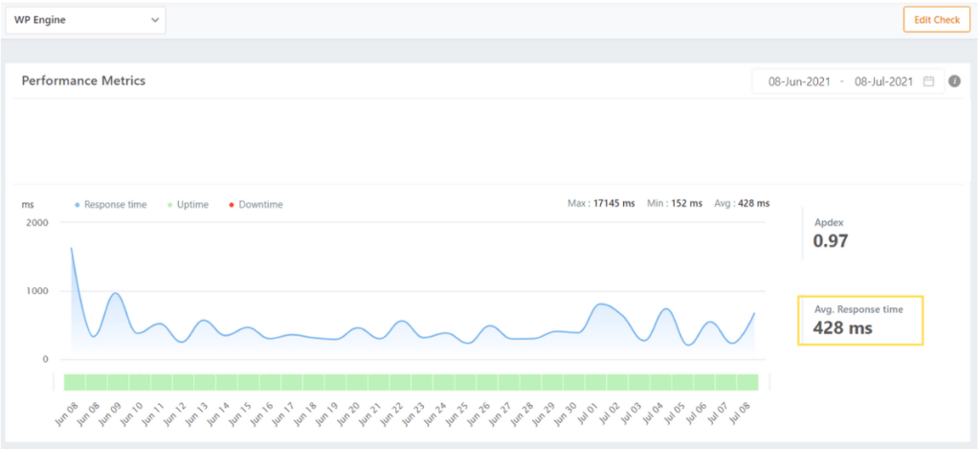Click the blue Response time legend dot

[78, 205]
